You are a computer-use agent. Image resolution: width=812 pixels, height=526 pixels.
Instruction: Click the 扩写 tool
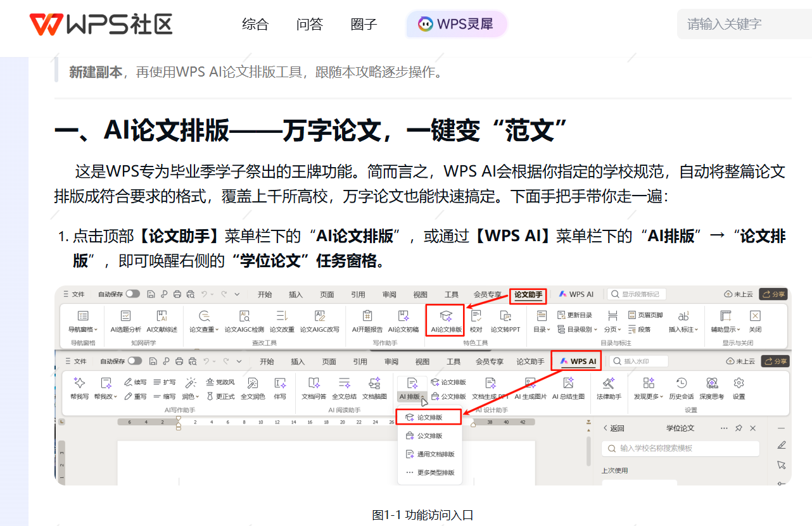[x=165, y=382]
